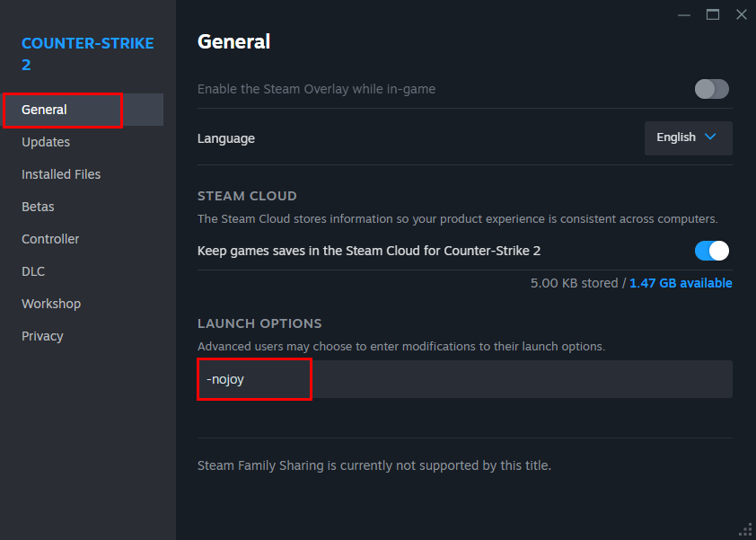The height and width of the screenshot is (540, 756).
Task: Open the Language dropdown showing English
Action: pos(688,137)
